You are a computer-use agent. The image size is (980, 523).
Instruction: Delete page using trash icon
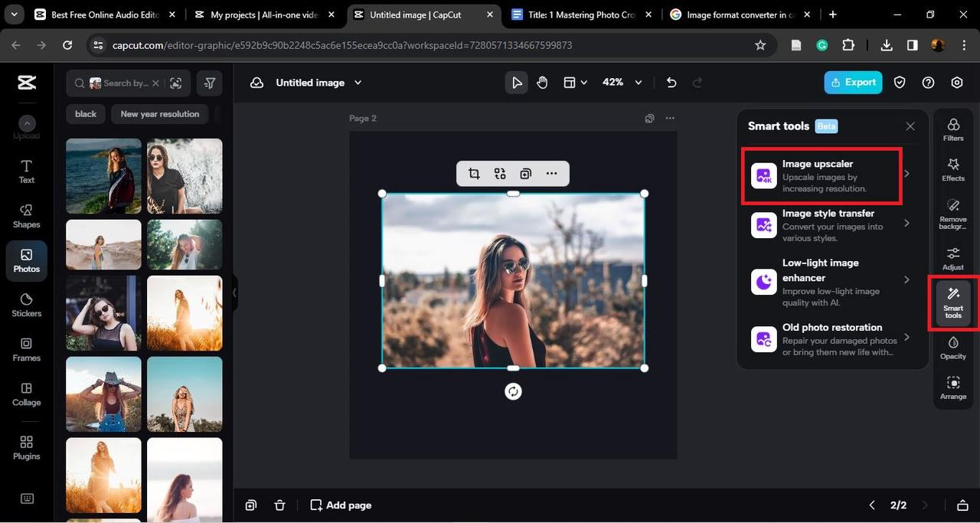(x=279, y=505)
